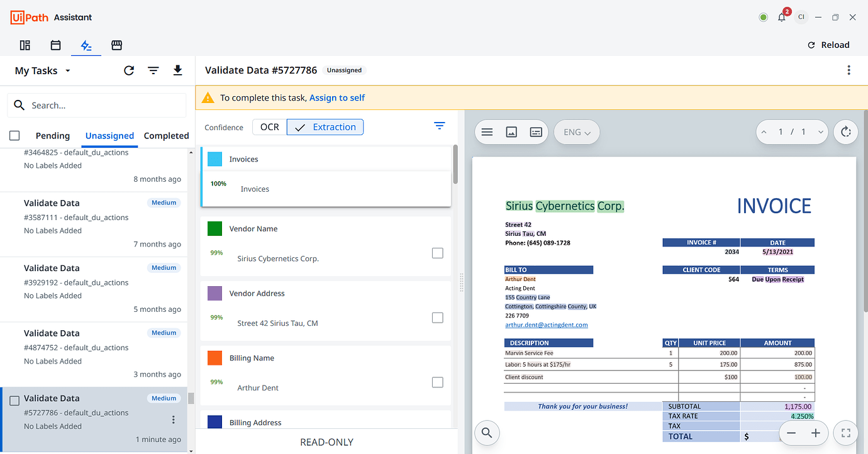
Task: Open the Pending tasks tab
Action: coord(53,135)
